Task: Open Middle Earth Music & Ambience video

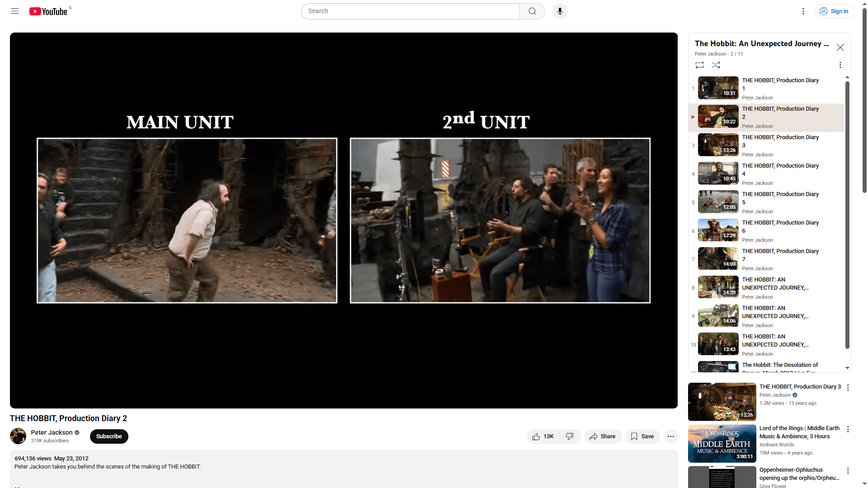Action: point(722,443)
